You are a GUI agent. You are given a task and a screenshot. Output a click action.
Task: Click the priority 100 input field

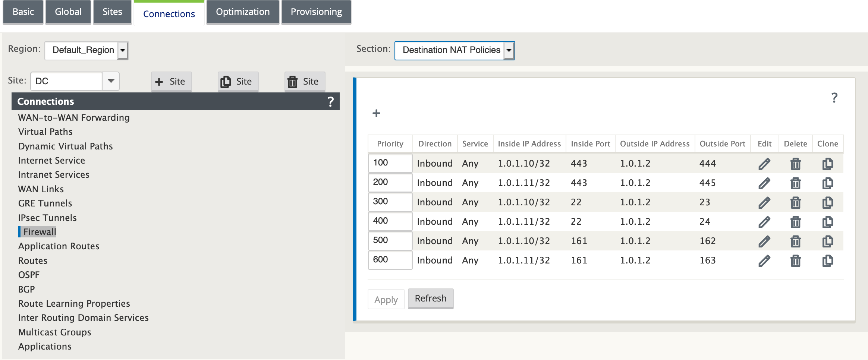click(390, 163)
